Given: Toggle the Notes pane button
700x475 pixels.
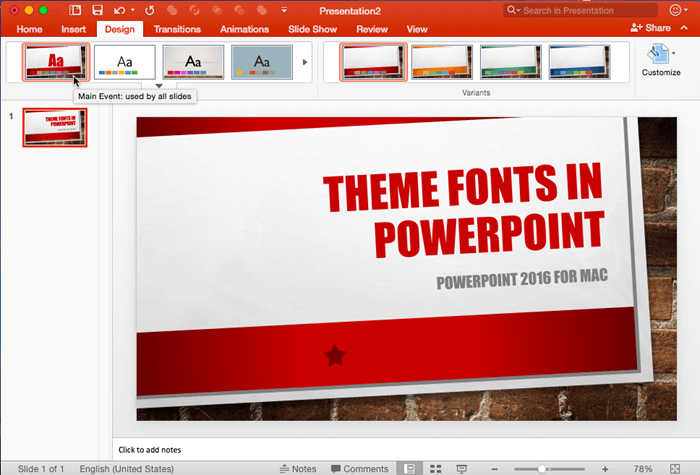Looking at the screenshot, I should [298, 469].
